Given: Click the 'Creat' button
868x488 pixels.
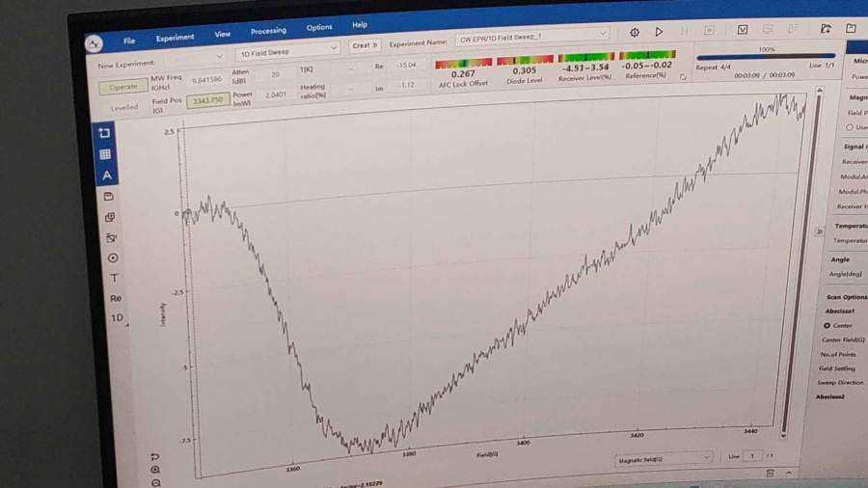Looking at the screenshot, I should pos(364,45).
